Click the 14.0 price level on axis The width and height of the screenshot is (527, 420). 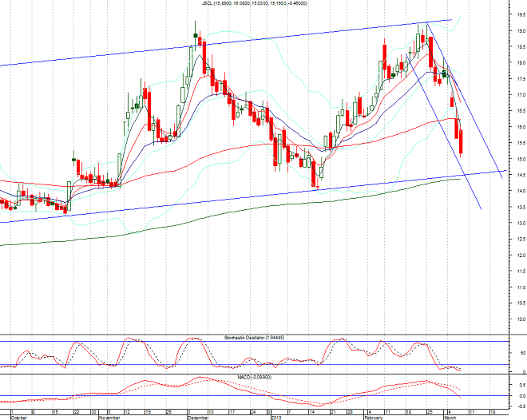coord(520,191)
